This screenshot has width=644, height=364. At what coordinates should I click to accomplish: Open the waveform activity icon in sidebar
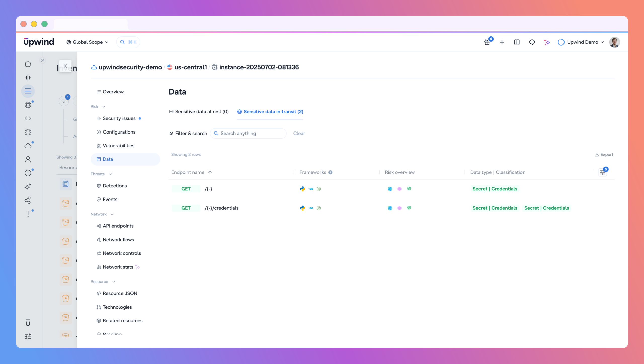(28, 77)
